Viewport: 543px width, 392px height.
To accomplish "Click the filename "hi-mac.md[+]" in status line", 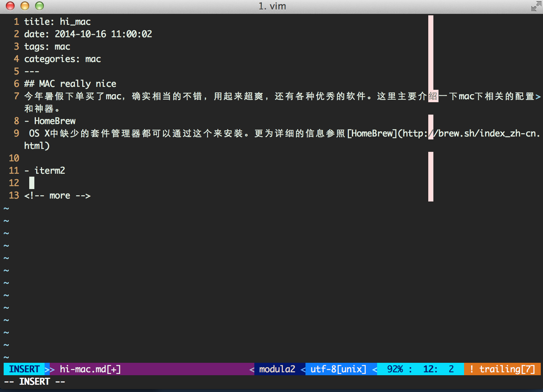I will (90, 369).
